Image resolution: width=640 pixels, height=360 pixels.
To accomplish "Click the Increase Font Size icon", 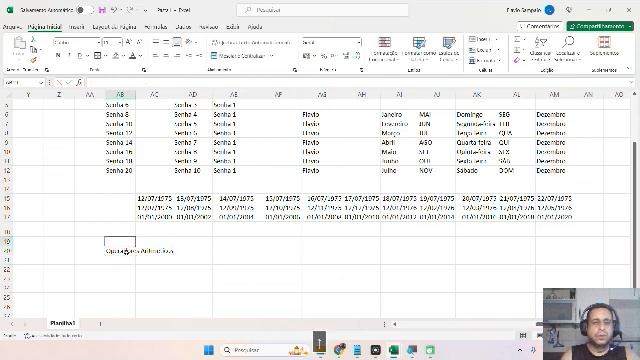I will (x=129, y=42).
